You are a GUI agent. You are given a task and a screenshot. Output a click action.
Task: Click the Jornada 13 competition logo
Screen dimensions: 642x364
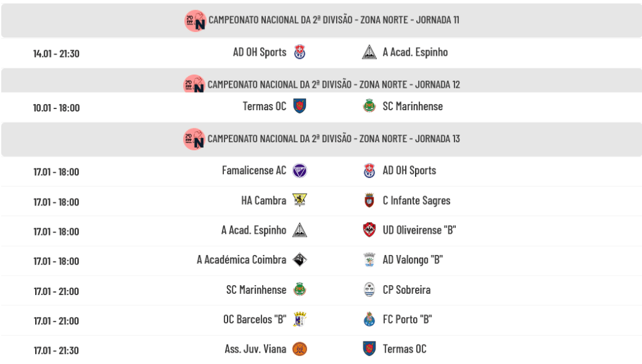(x=195, y=139)
